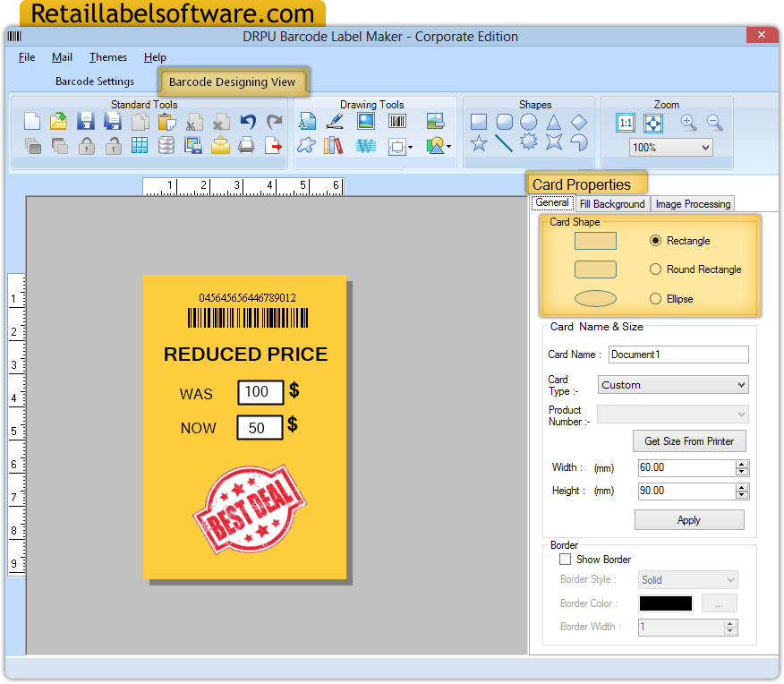This screenshot has height=684, width=784.
Task: Select the Text drawing tool
Action: (x=307, y=122)
